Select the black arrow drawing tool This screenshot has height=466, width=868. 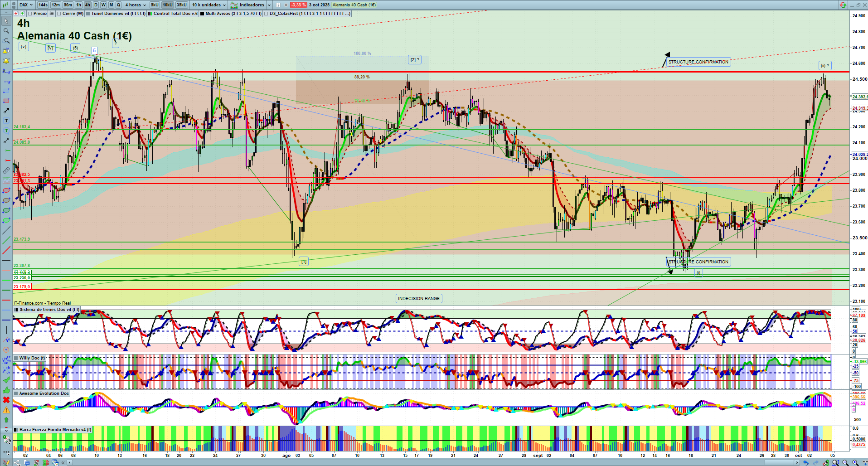click(x=6, y=111)
